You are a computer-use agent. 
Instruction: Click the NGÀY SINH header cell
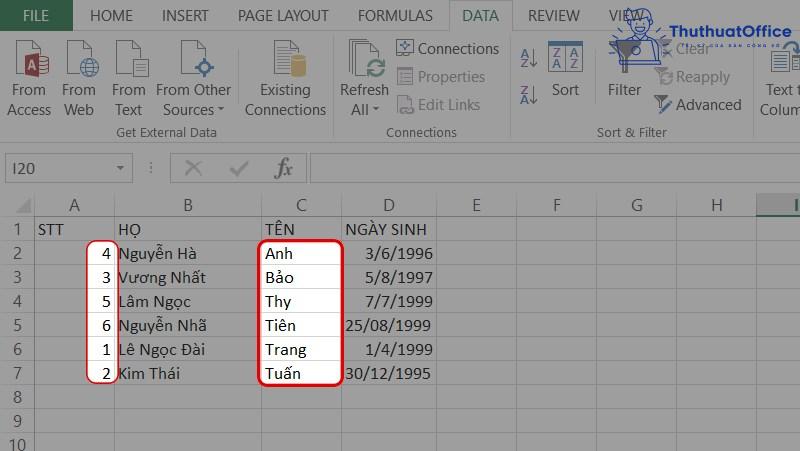389,230
